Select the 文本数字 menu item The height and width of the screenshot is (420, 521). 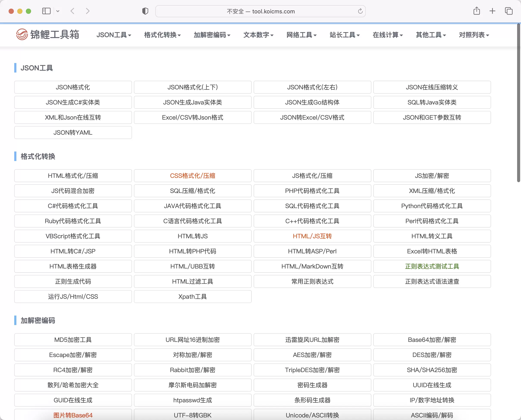(x=258, y=35)
